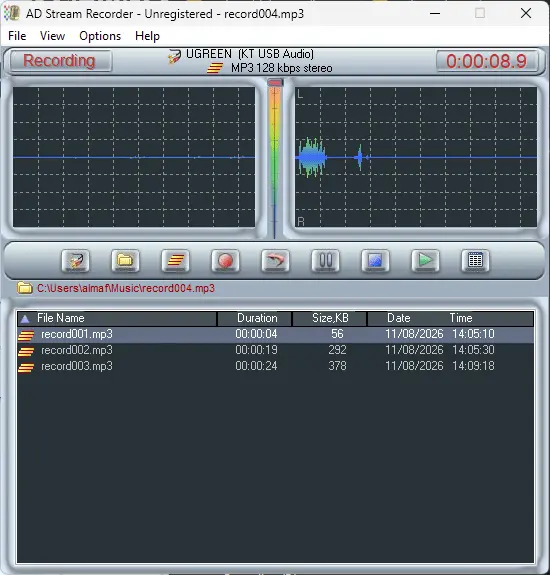The height and width of the screenshot is (575, 550).
Task: Click the red Record button
Action: [226, 261]
